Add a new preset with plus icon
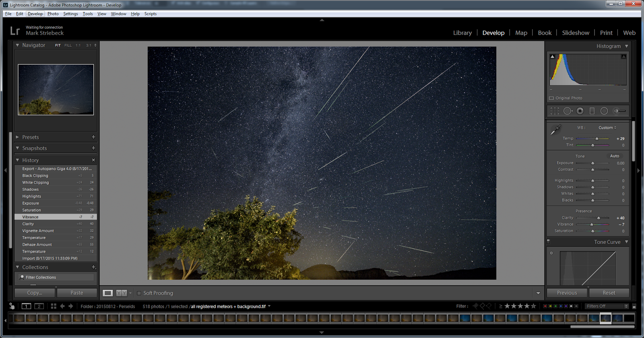Viewport: 644px width, 338px height. 93,137
